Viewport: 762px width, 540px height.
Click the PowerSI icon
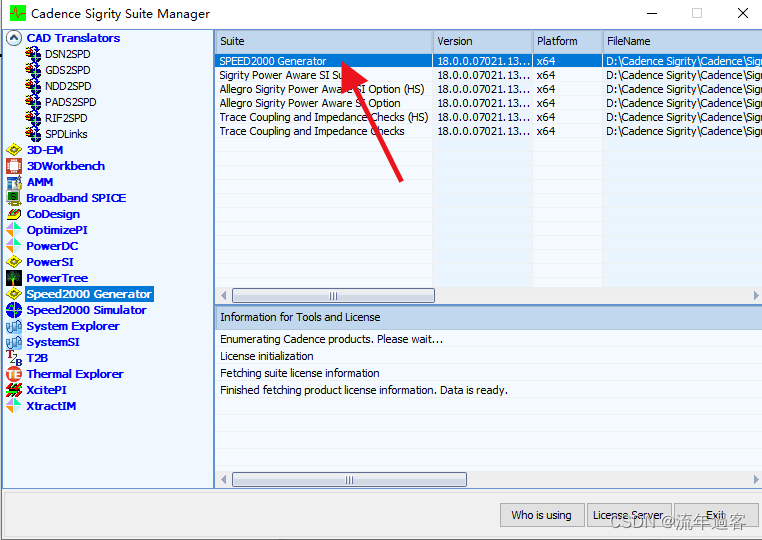tap(14, 262)
